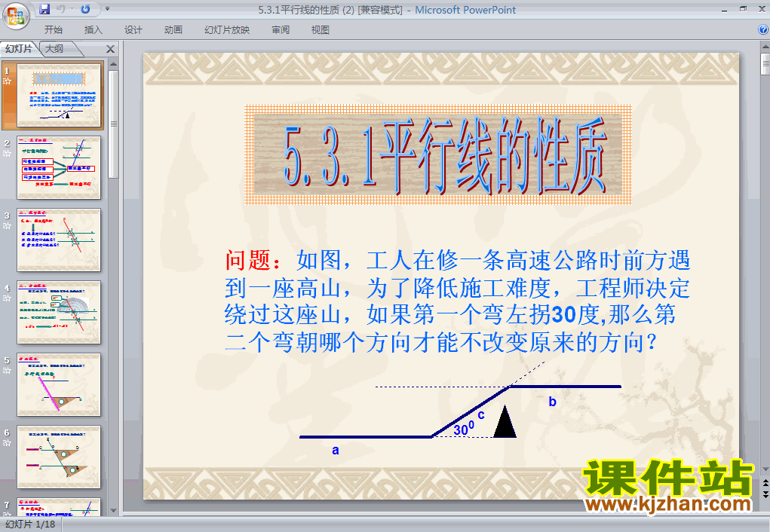
Task: Select the 30° angle label
Action: tap(464, 429)
